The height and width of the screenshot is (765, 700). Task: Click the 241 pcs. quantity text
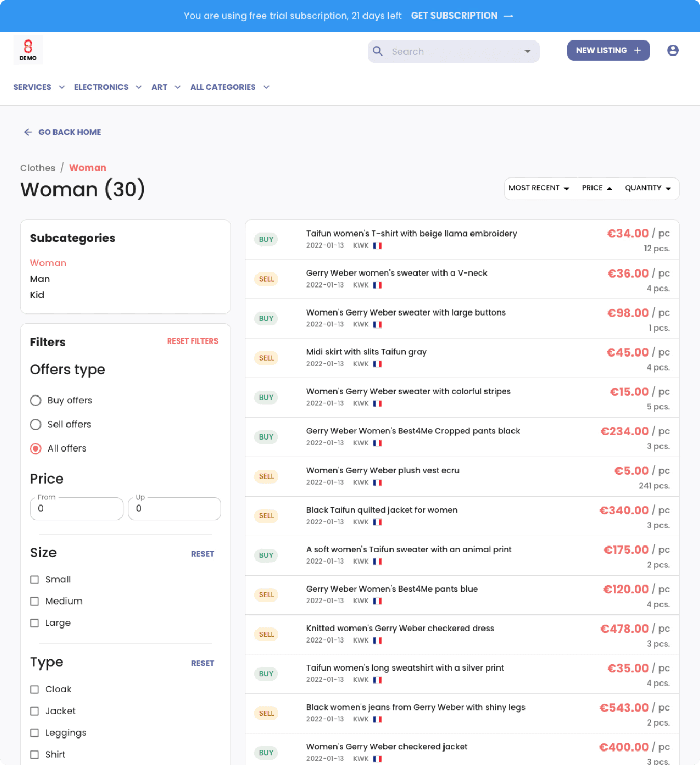click(654, 486)
